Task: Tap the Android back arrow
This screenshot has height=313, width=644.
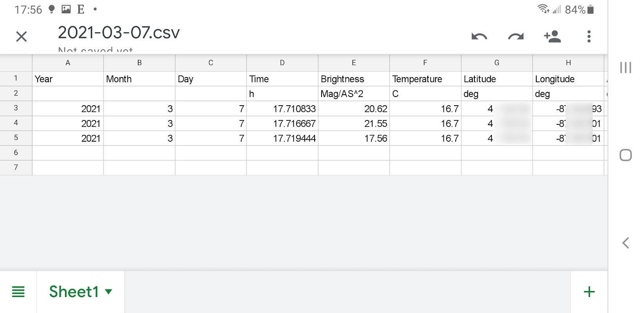Action: (x=626, y=243)
